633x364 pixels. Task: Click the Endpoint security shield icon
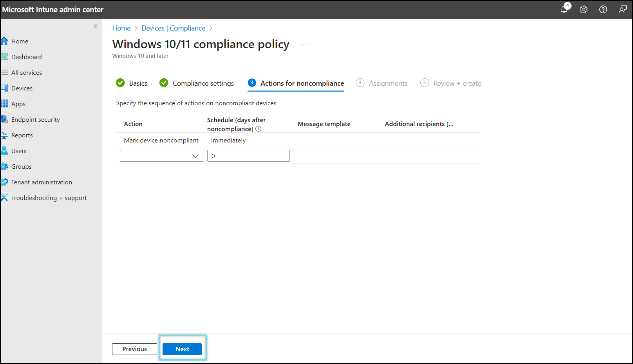4,119
